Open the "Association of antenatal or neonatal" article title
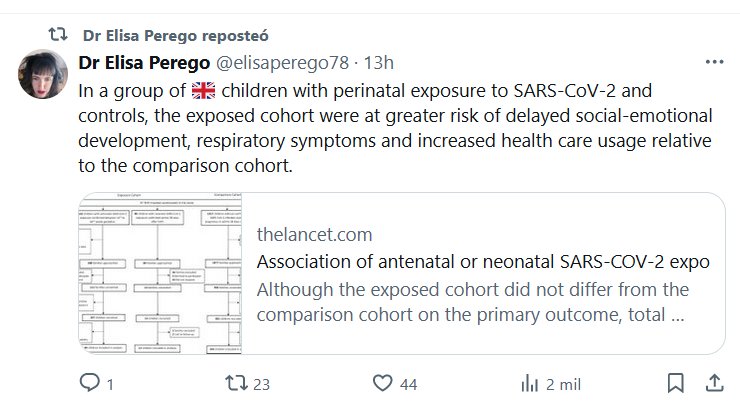740x408 pixels. 483,262
